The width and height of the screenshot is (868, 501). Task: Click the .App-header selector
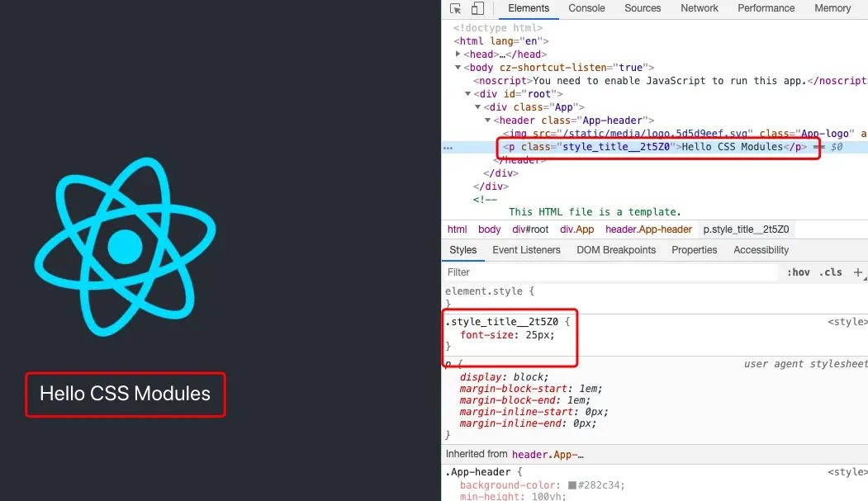[x=477, y=472]
